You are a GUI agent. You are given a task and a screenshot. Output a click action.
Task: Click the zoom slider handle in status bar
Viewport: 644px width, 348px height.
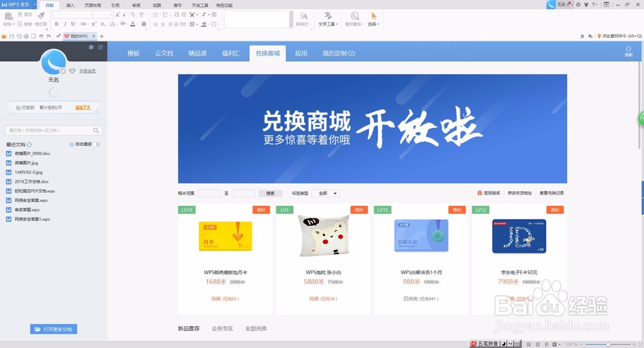[609, 344]
